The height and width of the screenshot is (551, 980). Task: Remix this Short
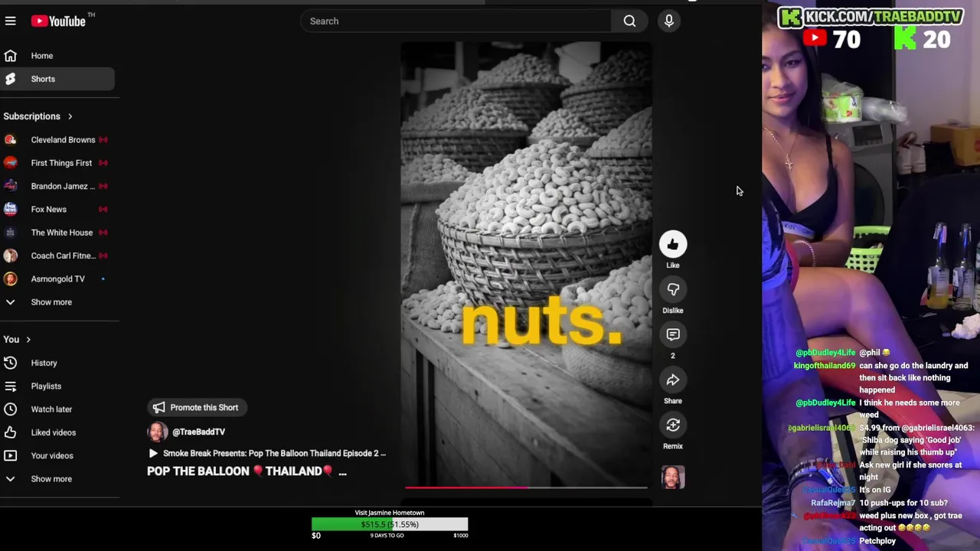[x=673, y=425]
